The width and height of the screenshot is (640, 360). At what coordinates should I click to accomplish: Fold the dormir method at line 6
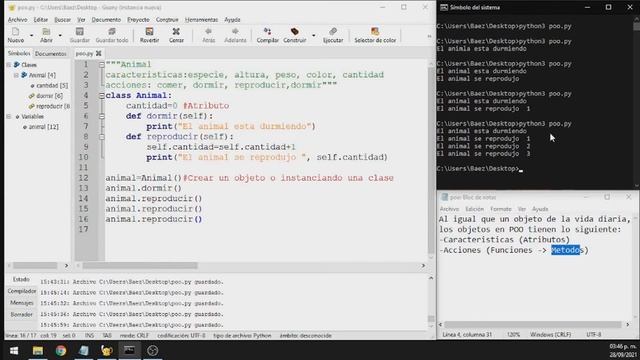[x=102, y=116]
